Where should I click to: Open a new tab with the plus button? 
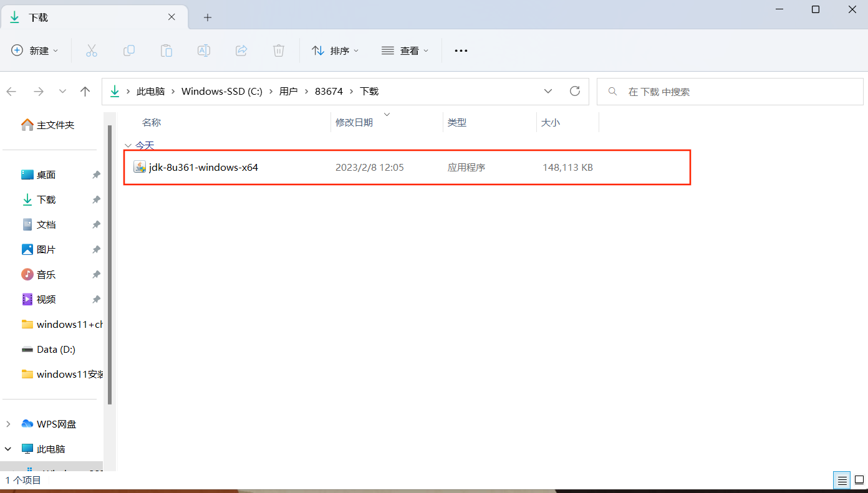pos(207,17)
